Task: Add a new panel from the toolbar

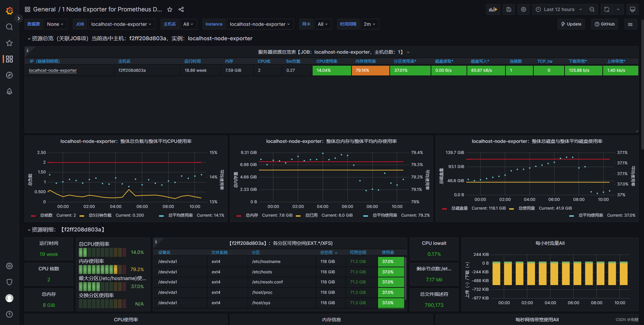Action: tap(493, 9)
